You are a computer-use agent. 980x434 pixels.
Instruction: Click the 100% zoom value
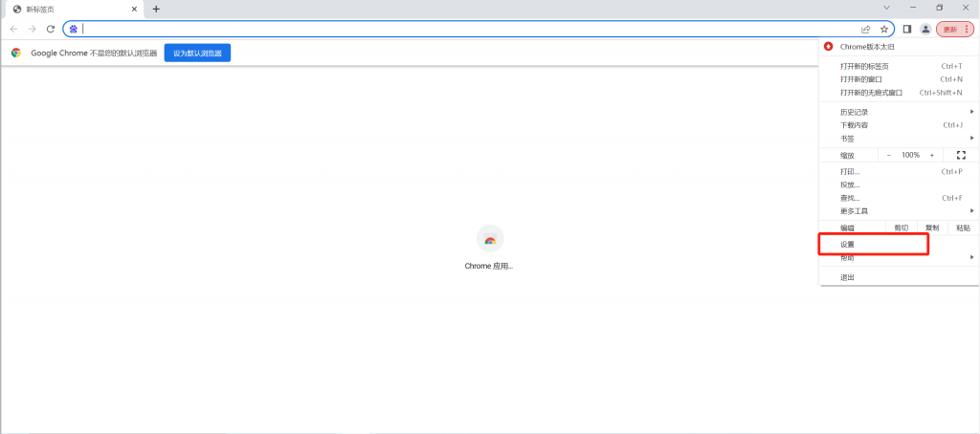click(x=911, y=155)
